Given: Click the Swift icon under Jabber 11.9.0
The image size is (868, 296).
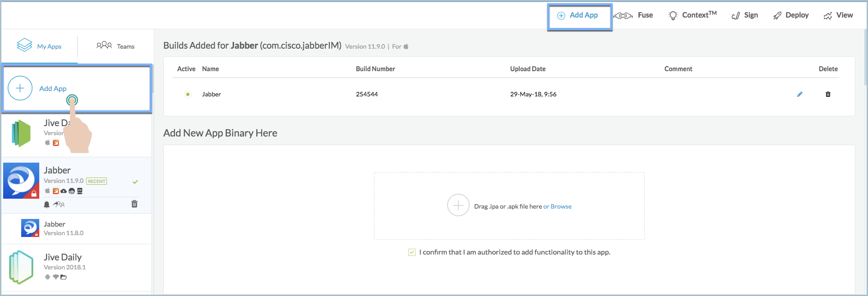Looking at the screenshot, I should [56, 191].
